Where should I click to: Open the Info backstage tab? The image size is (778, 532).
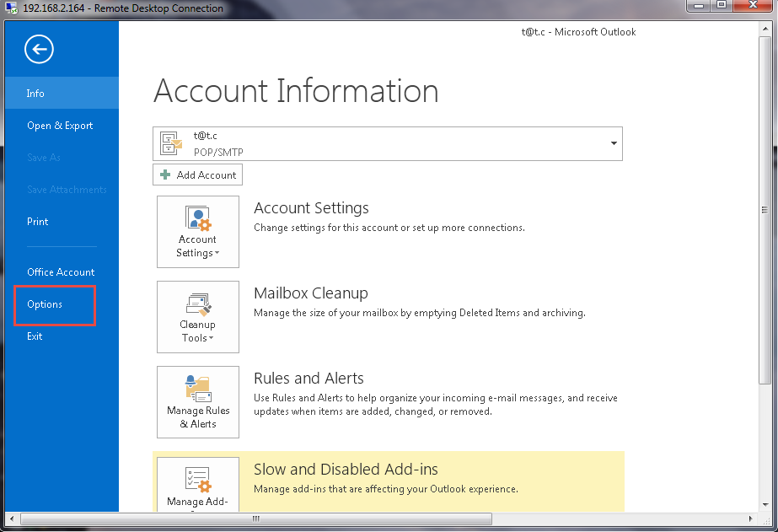pos(62,94)
